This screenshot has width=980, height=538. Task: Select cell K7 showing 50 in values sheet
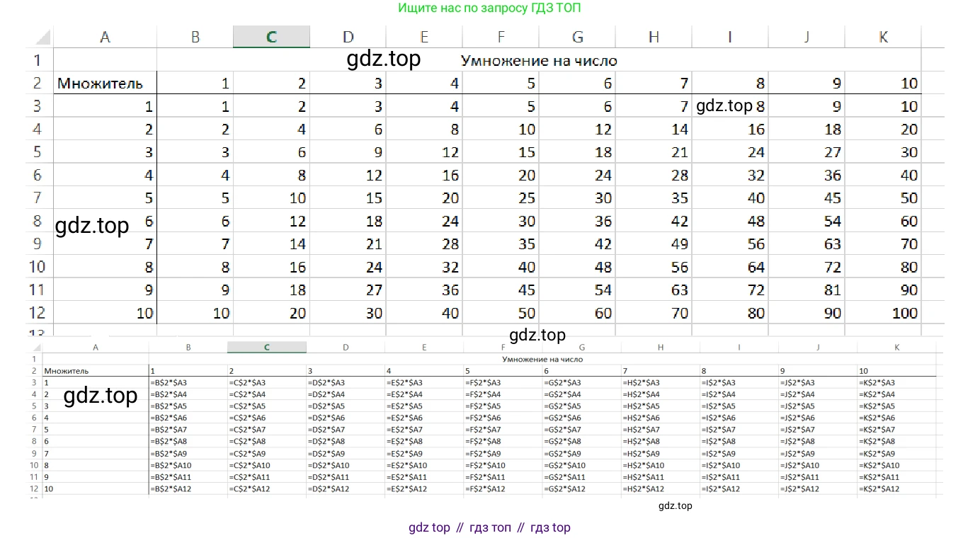tap(883, 198)
